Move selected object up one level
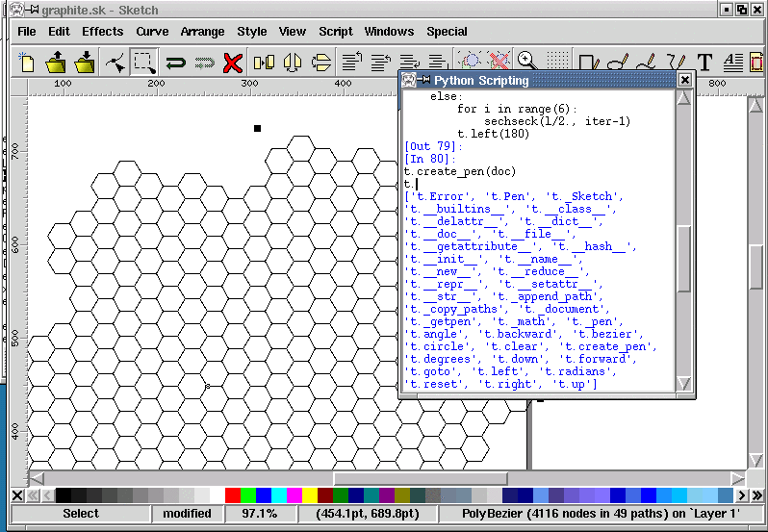Image resolution: width=768 pixels, height=532 pixels. [x=380, y=63]
